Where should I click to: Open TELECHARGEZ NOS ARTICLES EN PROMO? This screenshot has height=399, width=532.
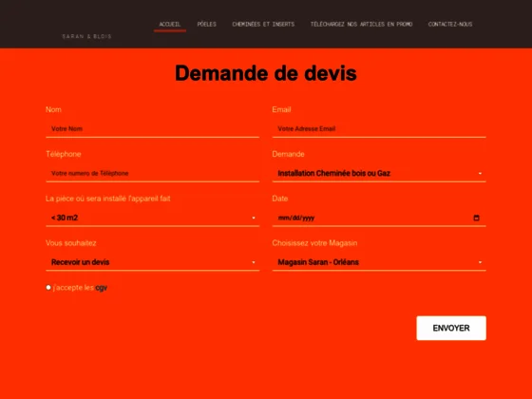tap(361, 24)
